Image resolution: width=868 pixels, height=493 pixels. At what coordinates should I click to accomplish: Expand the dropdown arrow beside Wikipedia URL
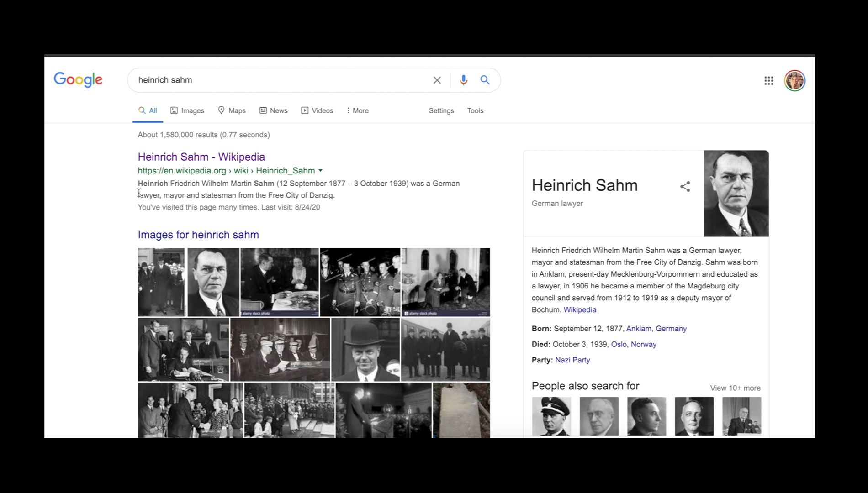tap(320, 171)
